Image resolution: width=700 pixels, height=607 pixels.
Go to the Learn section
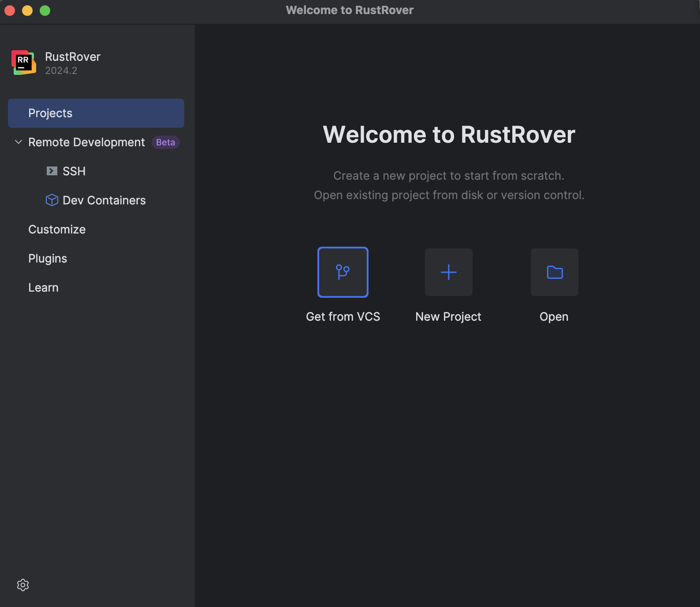[43, 288]
